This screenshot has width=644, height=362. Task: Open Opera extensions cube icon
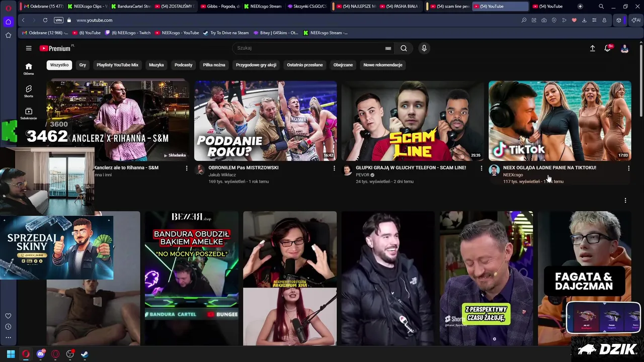coord(619,20)
